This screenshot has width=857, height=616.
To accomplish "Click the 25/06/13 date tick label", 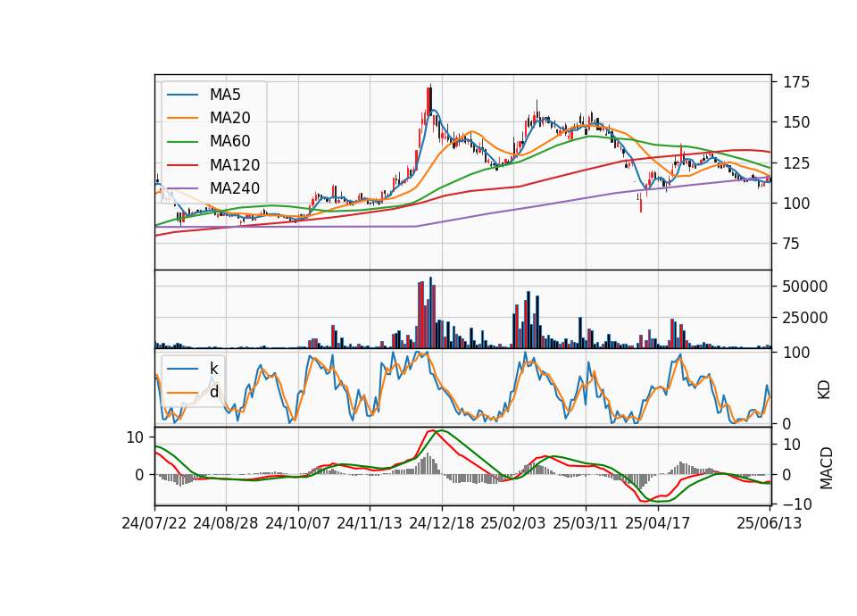I will tap(769, 524).
